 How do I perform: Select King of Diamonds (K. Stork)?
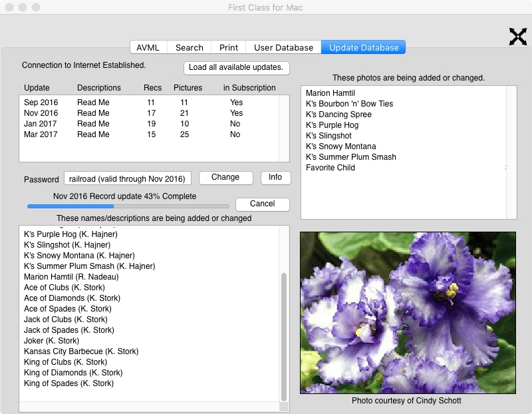(73, 373)
